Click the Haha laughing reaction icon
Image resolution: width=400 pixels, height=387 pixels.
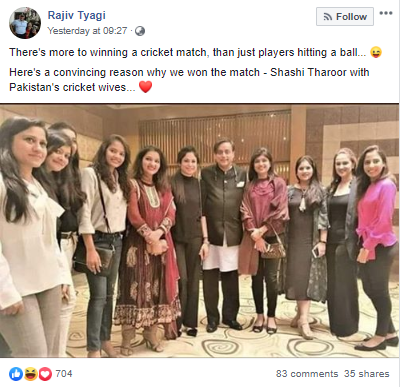[x=30, y=374]
